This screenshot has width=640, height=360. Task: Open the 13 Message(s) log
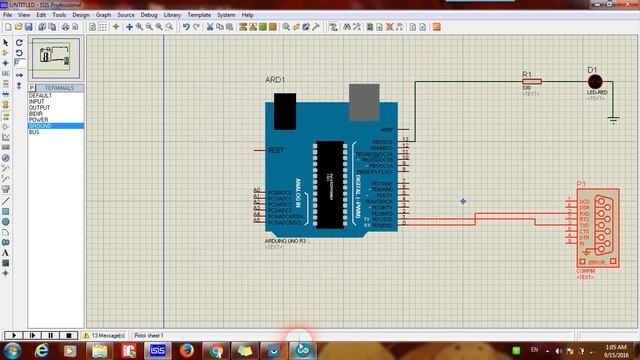(104, 336)
